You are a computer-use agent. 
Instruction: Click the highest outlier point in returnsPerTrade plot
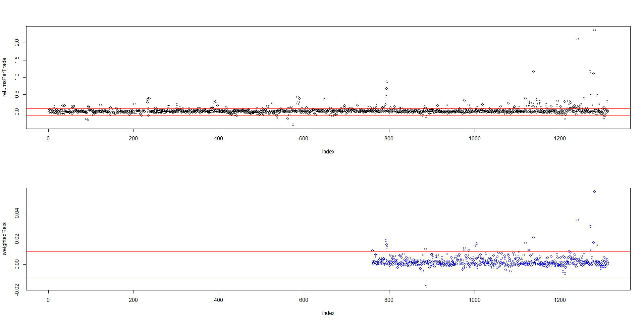pyautogui.click(x=594, y=30)
